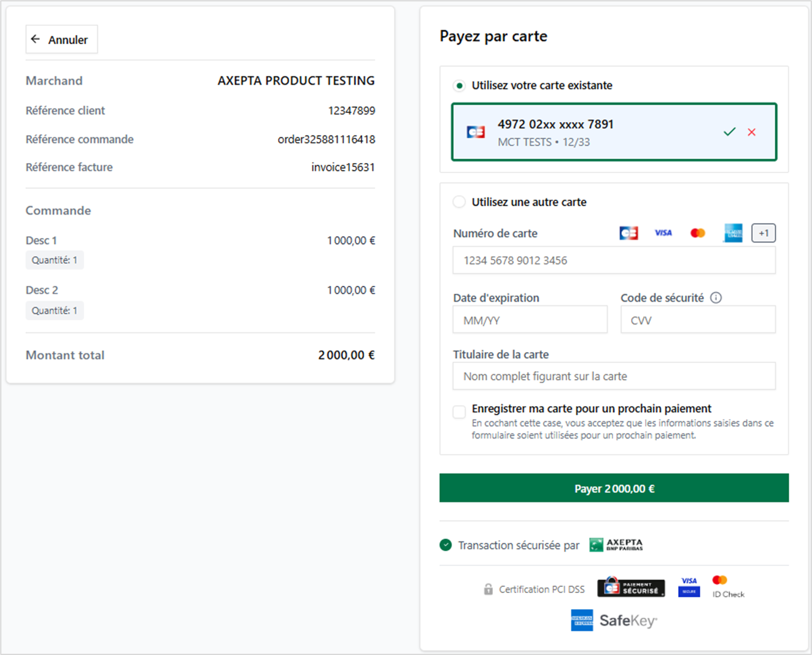Click the AXEPTA BNP Paribas logo

pyautogui.click(x=616, y=545)
